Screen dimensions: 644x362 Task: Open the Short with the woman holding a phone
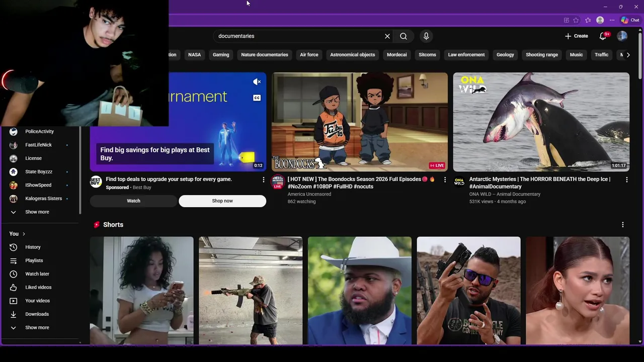click(141, 291)
